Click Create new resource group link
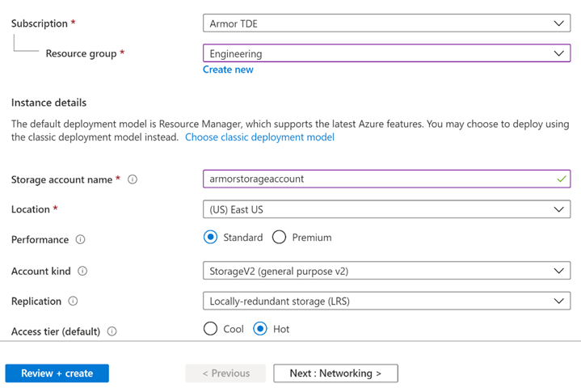The height and width of the screenshot is (392, 581). (228, 70)
